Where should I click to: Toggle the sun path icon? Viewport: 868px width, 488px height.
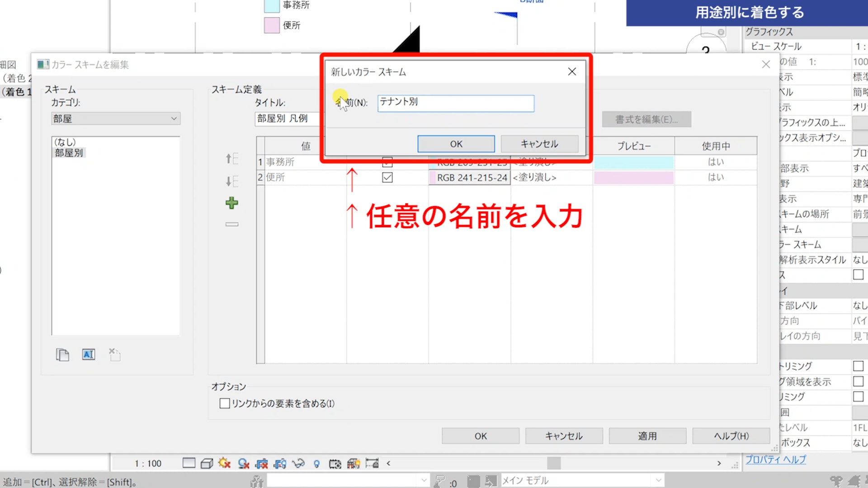pos(225,463)
